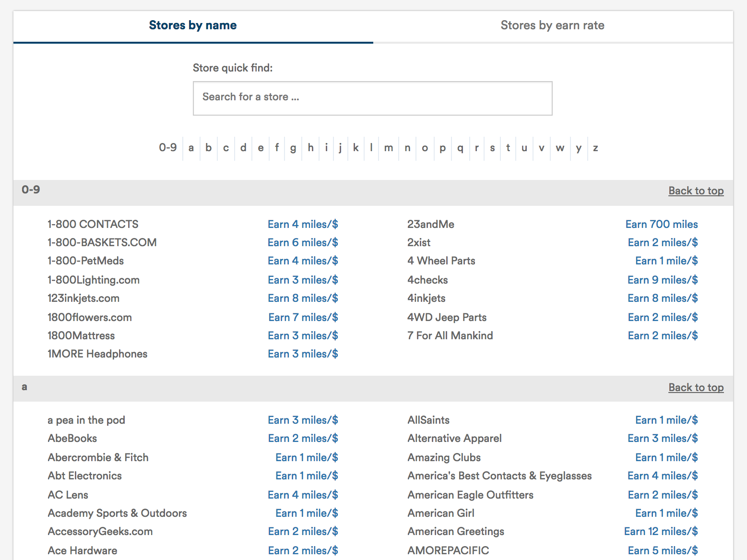Screen dimensions: 747x560
Task: Open the AccessoryGeeks.com store
Action: 100,531
